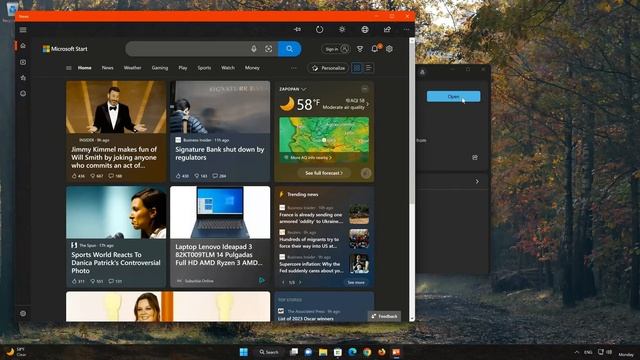Launch Microsoft Edge from taskbar
640x360 pixels.
coord(352,352)
